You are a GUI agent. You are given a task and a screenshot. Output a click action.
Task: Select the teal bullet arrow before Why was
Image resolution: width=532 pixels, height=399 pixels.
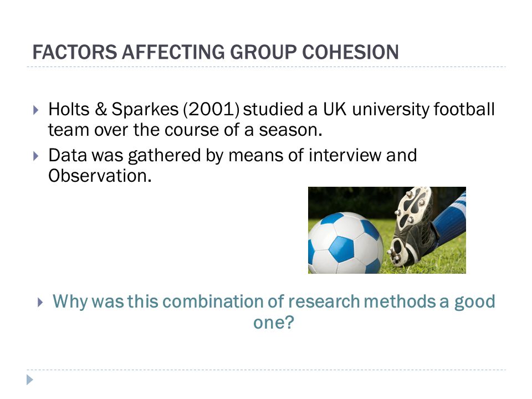[40, 303]
